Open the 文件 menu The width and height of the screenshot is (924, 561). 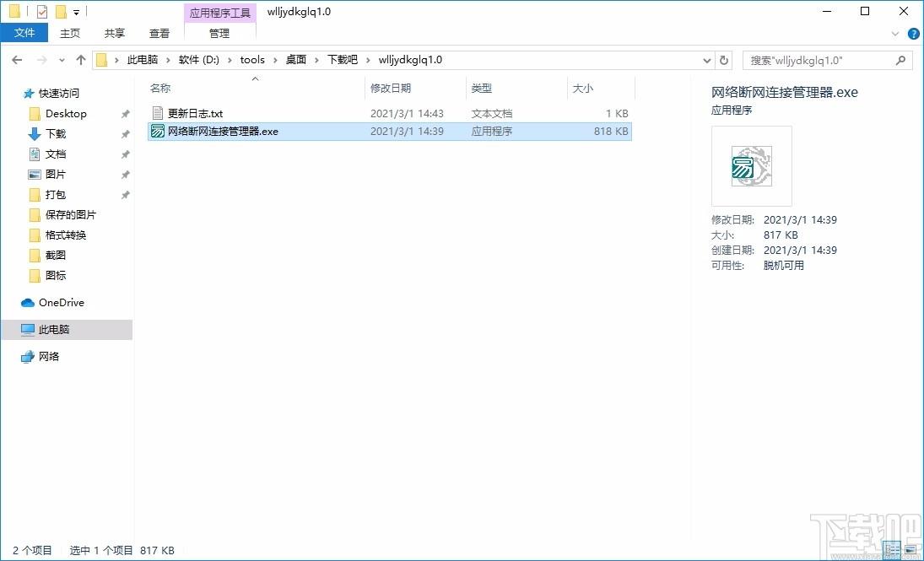point(24,33)
